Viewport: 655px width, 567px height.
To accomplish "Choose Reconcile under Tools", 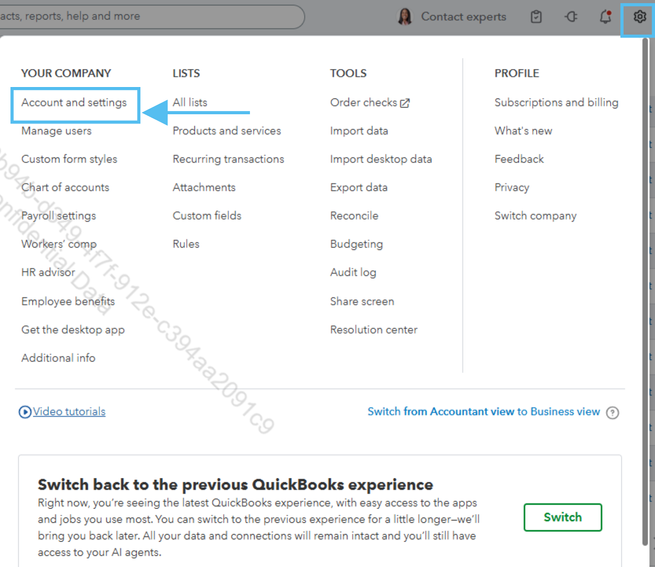I will [354, 216].
